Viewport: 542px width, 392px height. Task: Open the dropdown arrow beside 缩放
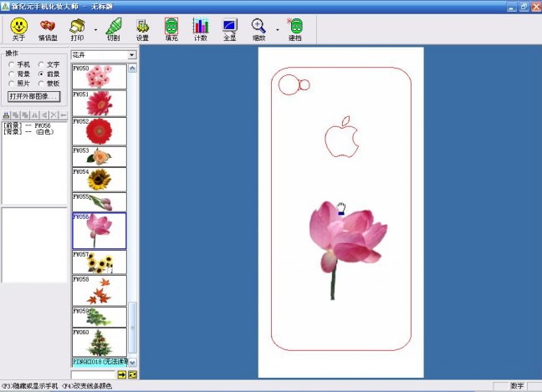[x=277, y=30]
